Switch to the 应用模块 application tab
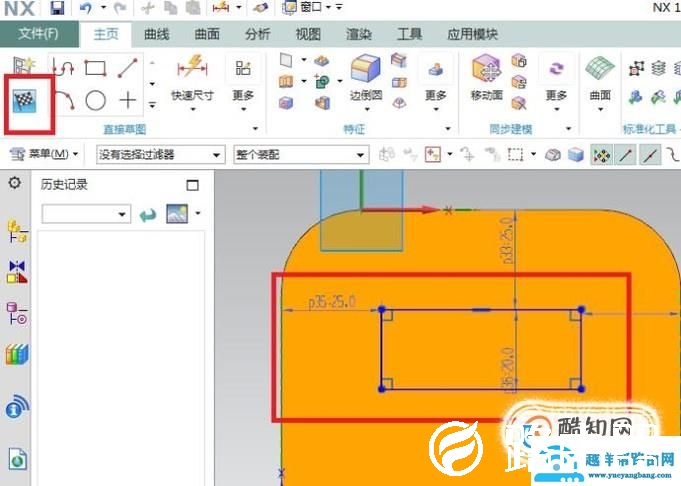 point(473,34)
